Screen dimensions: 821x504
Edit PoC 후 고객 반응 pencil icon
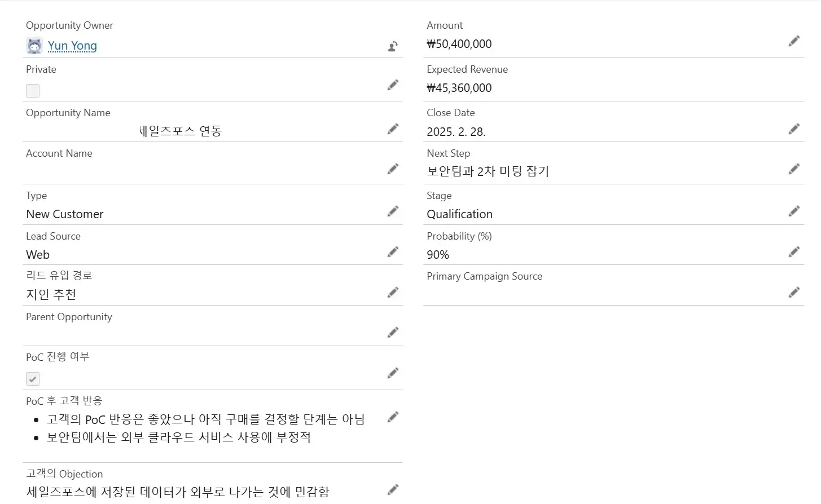393,417
